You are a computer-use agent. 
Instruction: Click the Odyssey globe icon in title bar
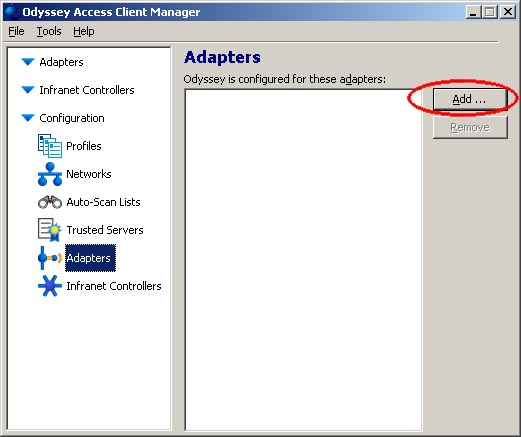tap(11, 12)
